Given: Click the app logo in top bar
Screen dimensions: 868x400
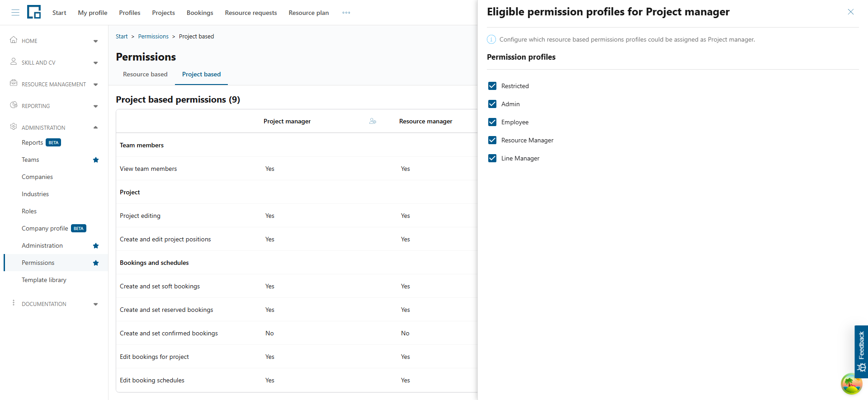Looking at the screenshot, I should tap(34, 12).
